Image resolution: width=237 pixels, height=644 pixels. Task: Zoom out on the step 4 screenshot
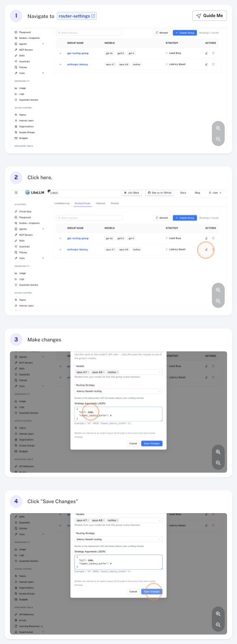pos(218,625)
